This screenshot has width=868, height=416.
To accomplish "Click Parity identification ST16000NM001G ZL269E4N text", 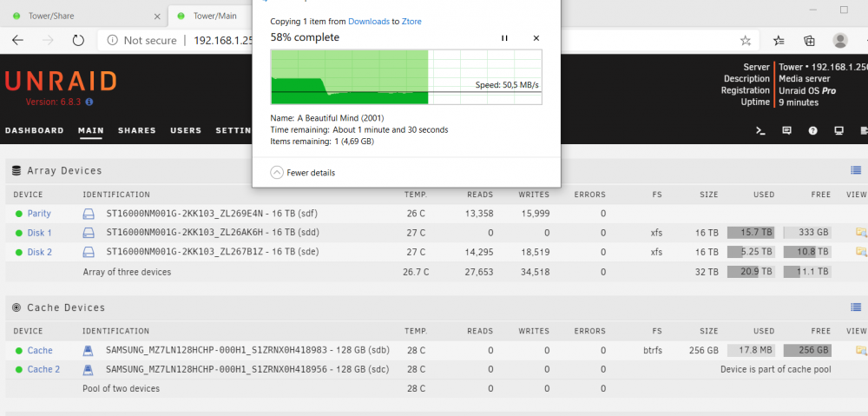I will (x=212, y=214).
